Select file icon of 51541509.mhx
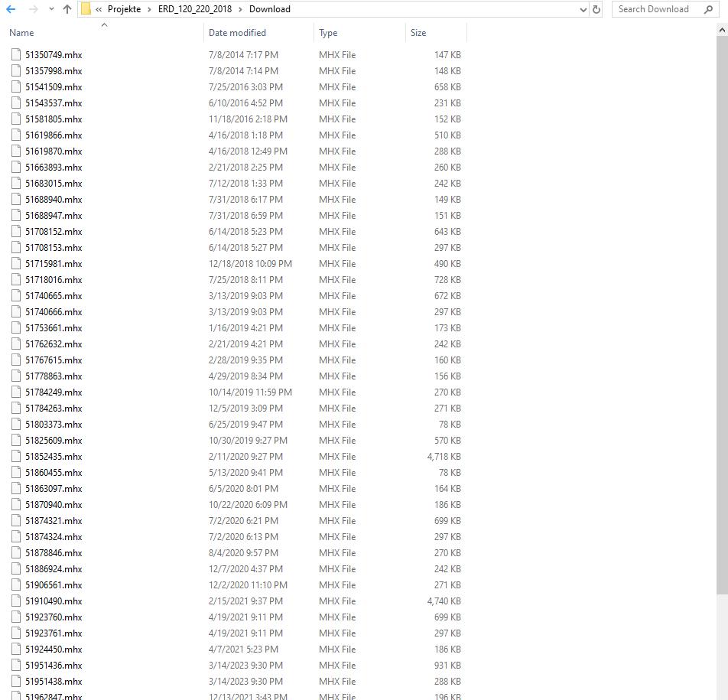 pos(16,87)
